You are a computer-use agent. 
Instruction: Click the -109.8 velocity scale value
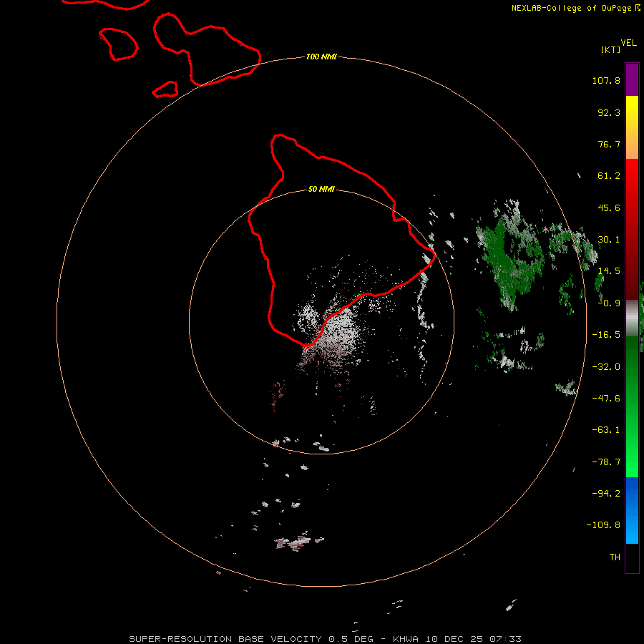click(x=603, y=525)
